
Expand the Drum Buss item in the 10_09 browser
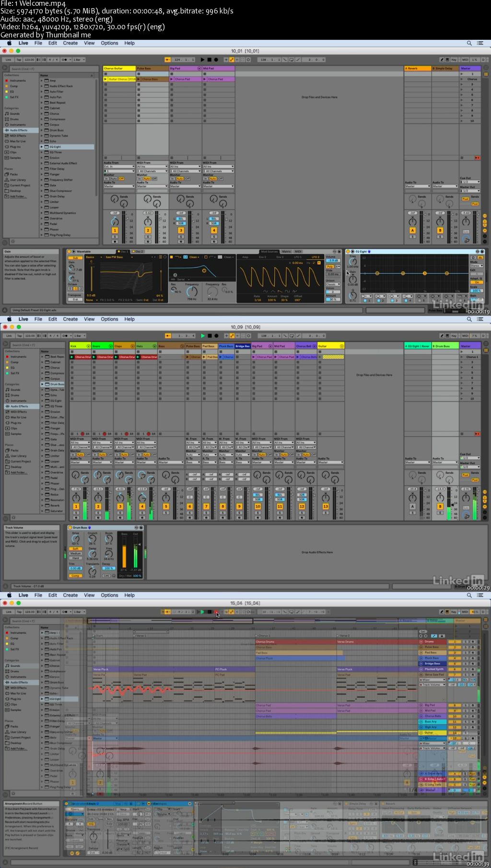[x=42, y=384]
